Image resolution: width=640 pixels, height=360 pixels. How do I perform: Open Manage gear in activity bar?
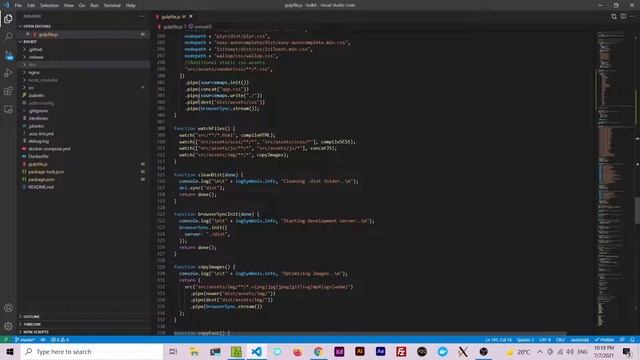[8, 326]
